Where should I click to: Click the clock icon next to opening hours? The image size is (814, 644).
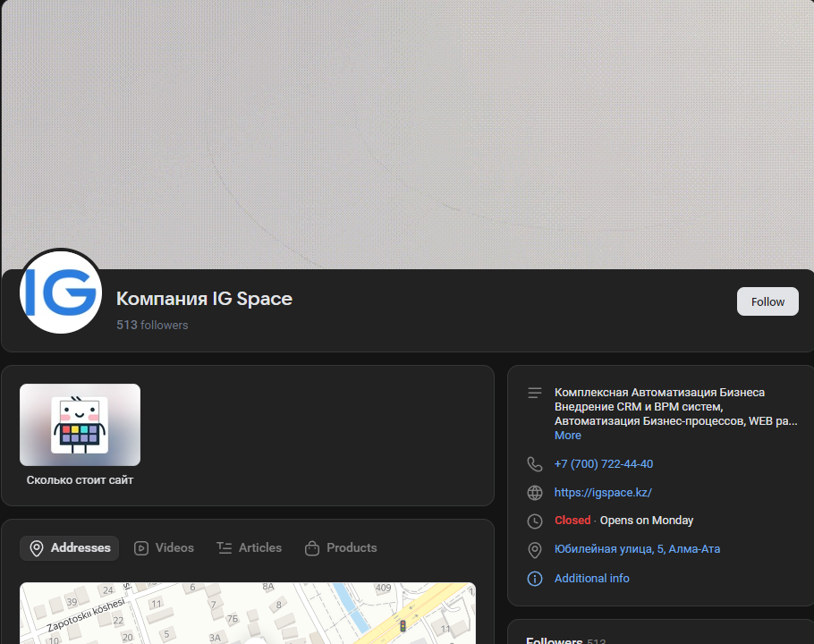535,521
